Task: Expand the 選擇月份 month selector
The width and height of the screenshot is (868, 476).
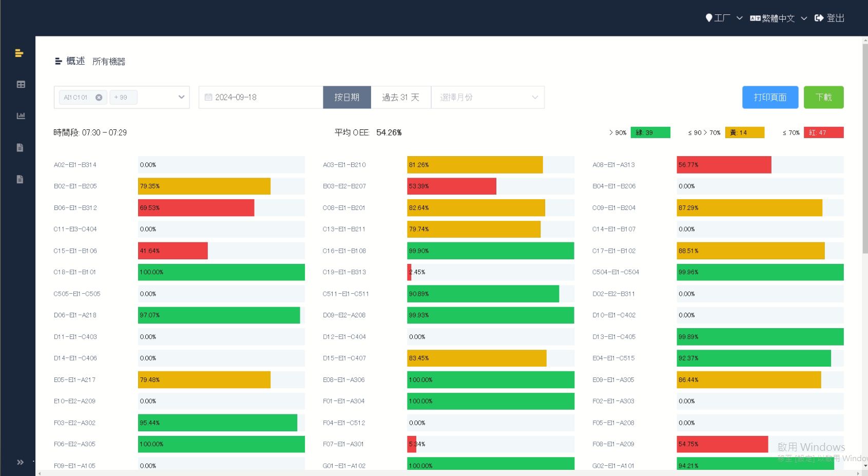Action: [488, 97]
